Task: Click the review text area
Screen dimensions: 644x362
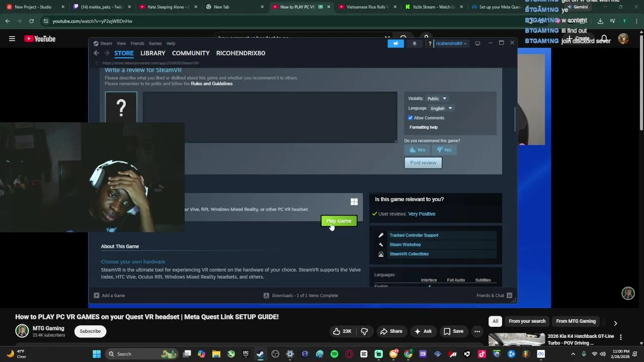Action: coord(270,117)
